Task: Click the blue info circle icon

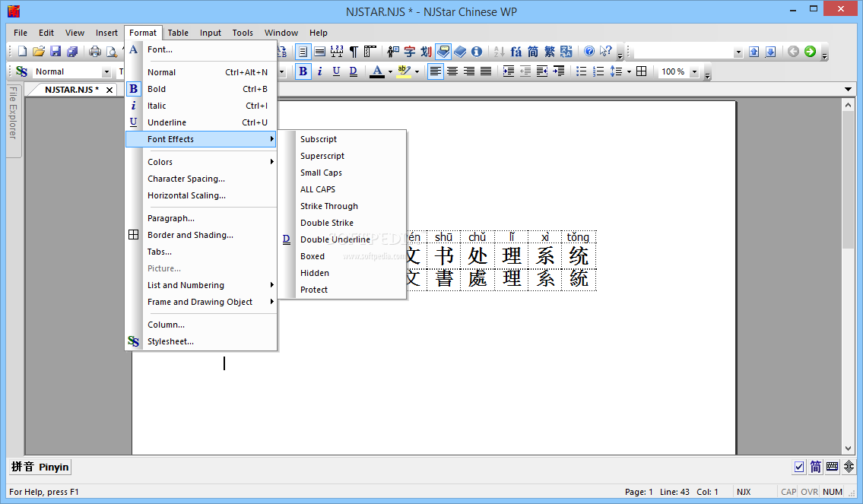Action: point(477,52)
